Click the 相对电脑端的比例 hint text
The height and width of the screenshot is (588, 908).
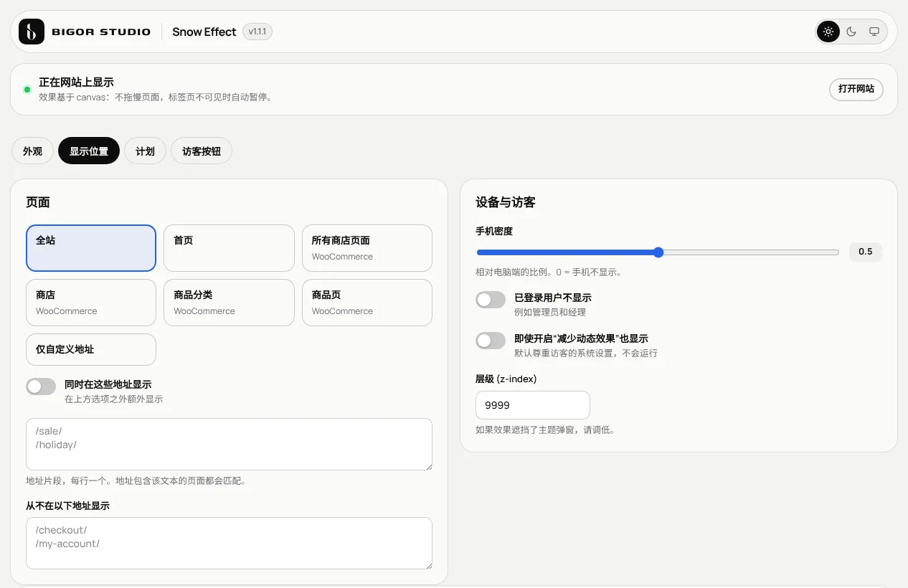click(549, 272)
